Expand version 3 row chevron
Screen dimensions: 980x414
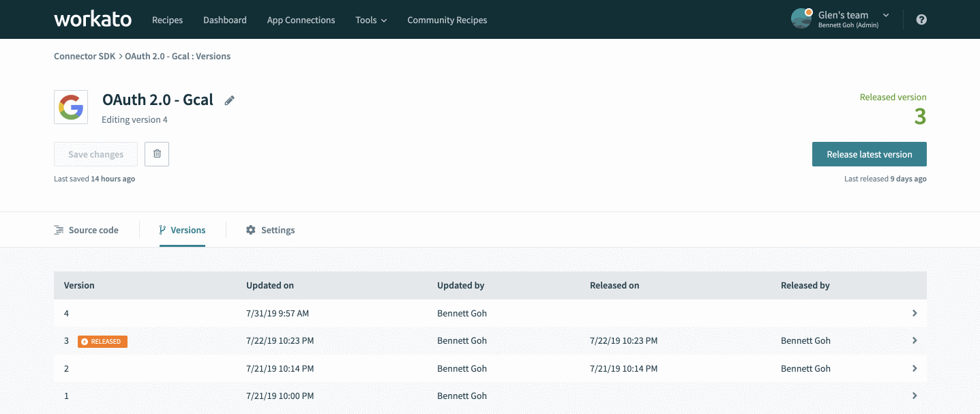(915, 340)
